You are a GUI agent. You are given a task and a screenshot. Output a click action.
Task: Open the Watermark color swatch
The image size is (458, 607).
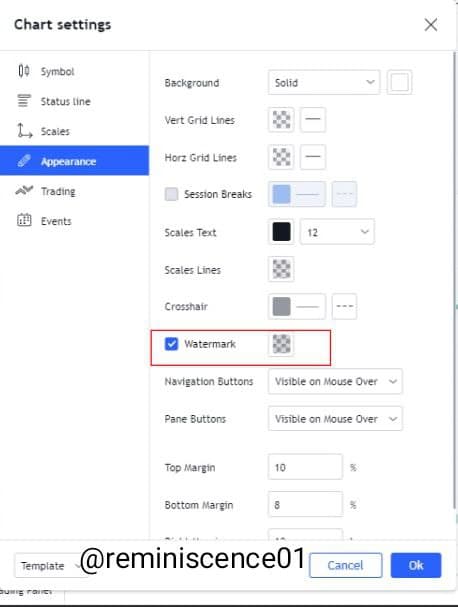click(x=281, y=344)
